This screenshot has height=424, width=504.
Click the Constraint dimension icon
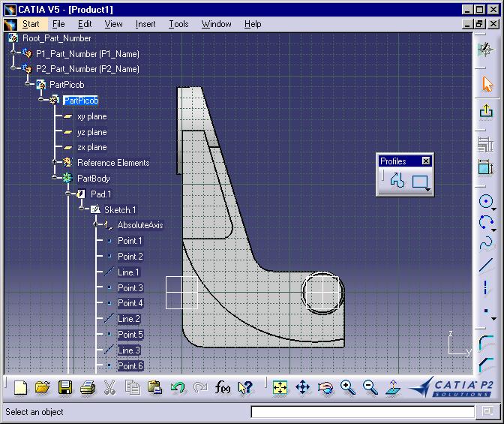coord(485,167)
